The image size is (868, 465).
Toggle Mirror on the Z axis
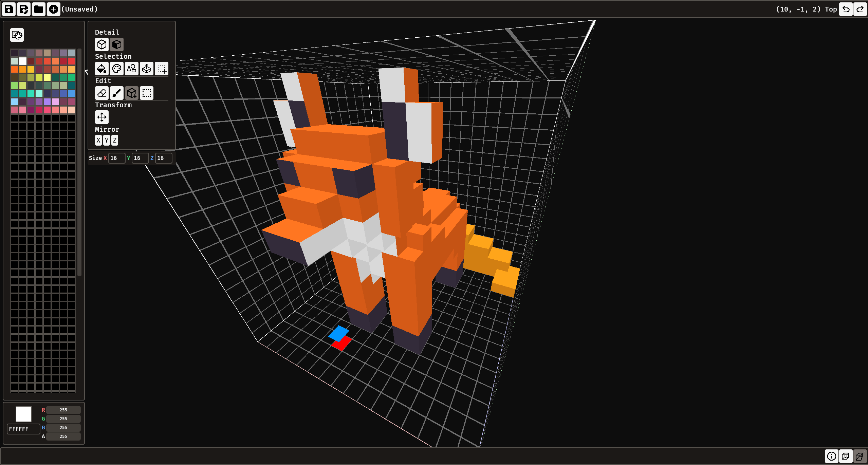pos(115,140)
